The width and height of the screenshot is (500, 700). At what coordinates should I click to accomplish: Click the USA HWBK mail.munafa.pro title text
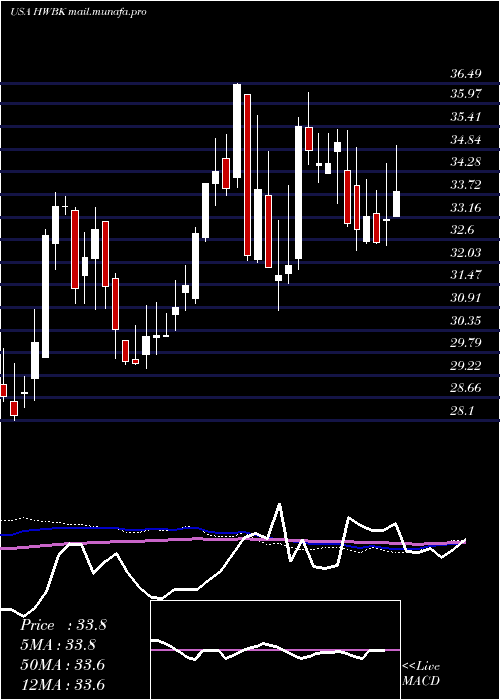click(x=78, y=12)
